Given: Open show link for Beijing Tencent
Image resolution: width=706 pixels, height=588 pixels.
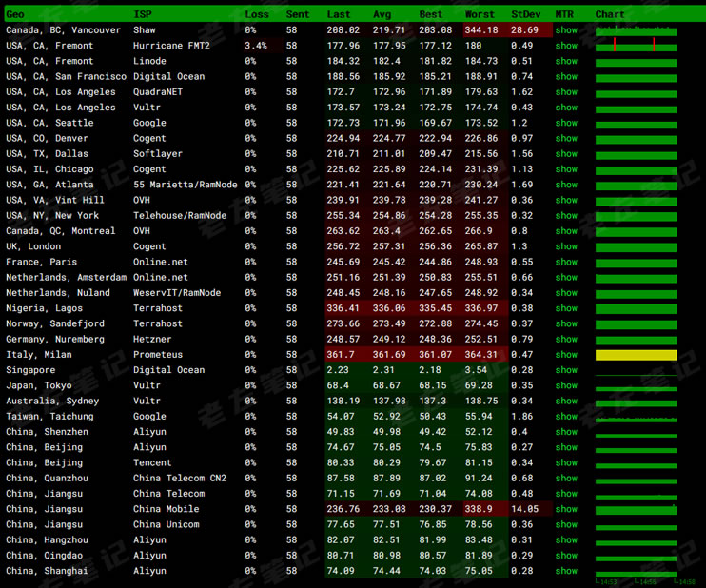Looking at the screenshot, I should 566,462.
